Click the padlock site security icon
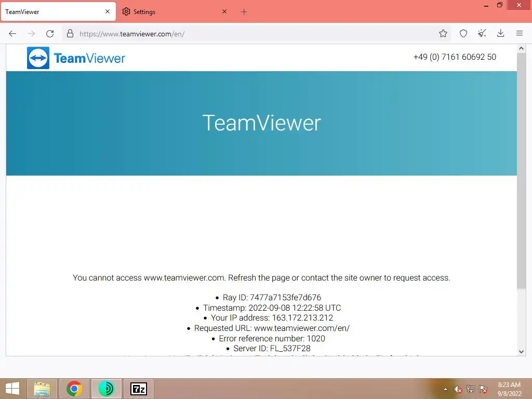The height and width of the screenshot is (399, 532). coord(70,33)
